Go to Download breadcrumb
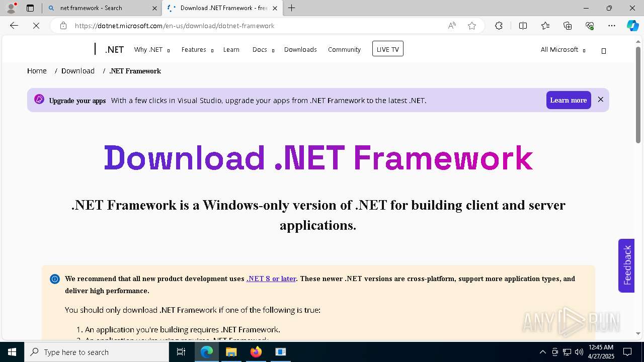Screen dimensions: 644x362 point(78,71)
